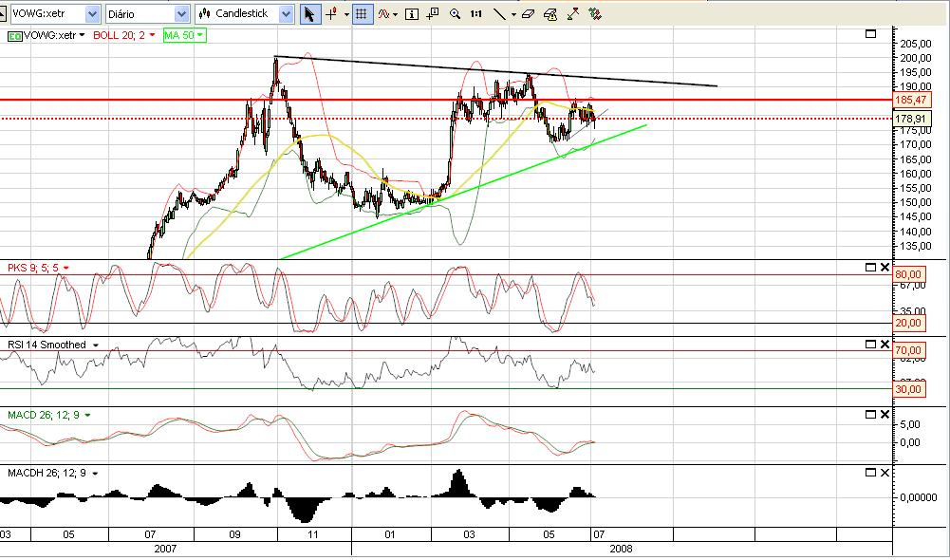
Task: Expand the MA 50 indicator menu
Action: coord(200,36)
